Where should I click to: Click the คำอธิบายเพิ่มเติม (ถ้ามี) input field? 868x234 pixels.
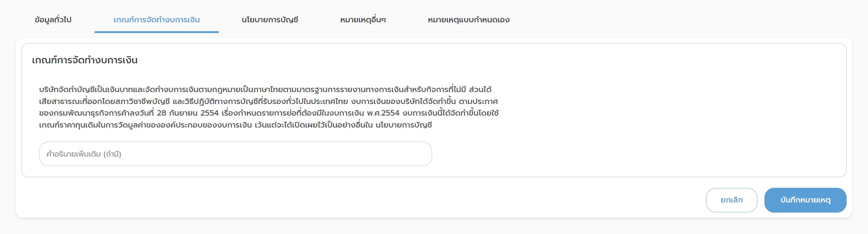[x=235, y=154]
